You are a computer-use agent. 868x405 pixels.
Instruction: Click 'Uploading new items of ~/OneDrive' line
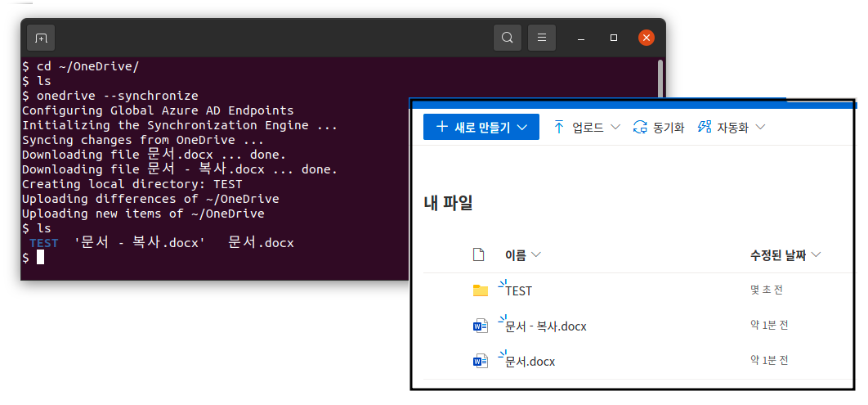click(x=143, y=214)
